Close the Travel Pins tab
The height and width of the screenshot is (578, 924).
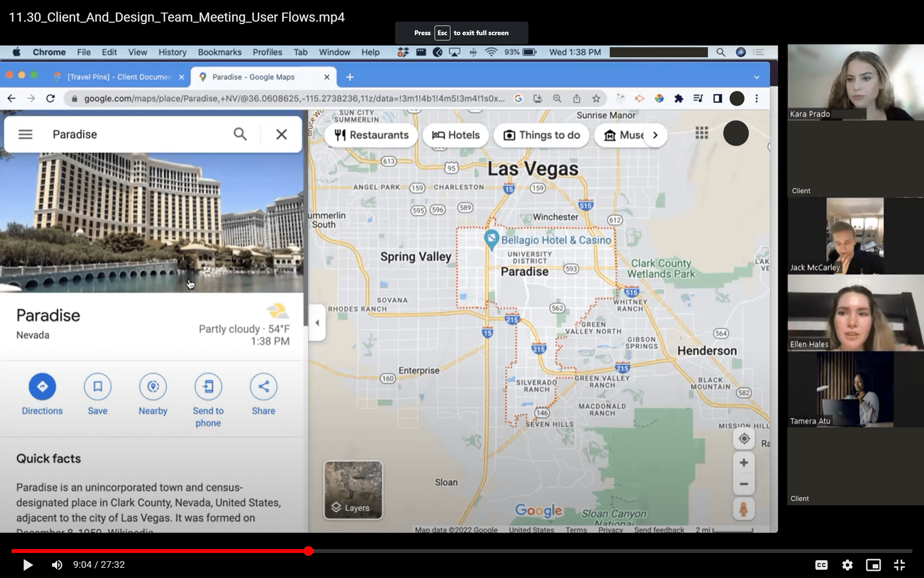pyautogui.click(x=181, y=77)
